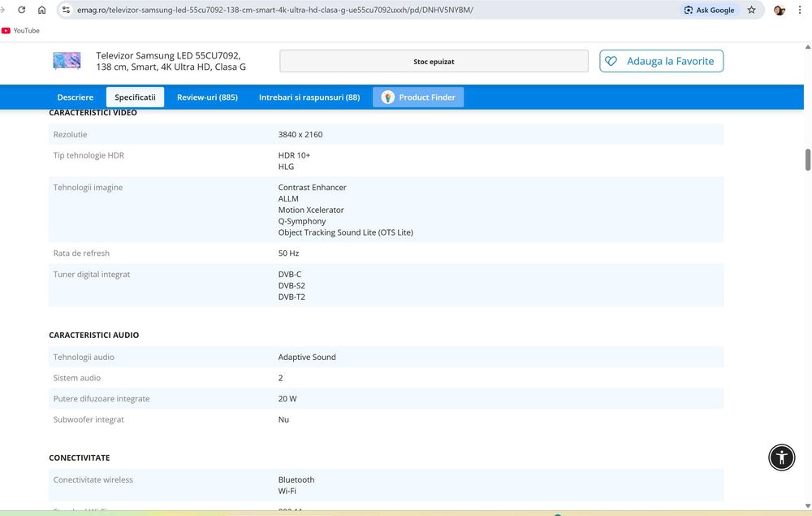This screenshot has width=812, height=516.
Task: Click the ALLM entry
Action: 288,198
